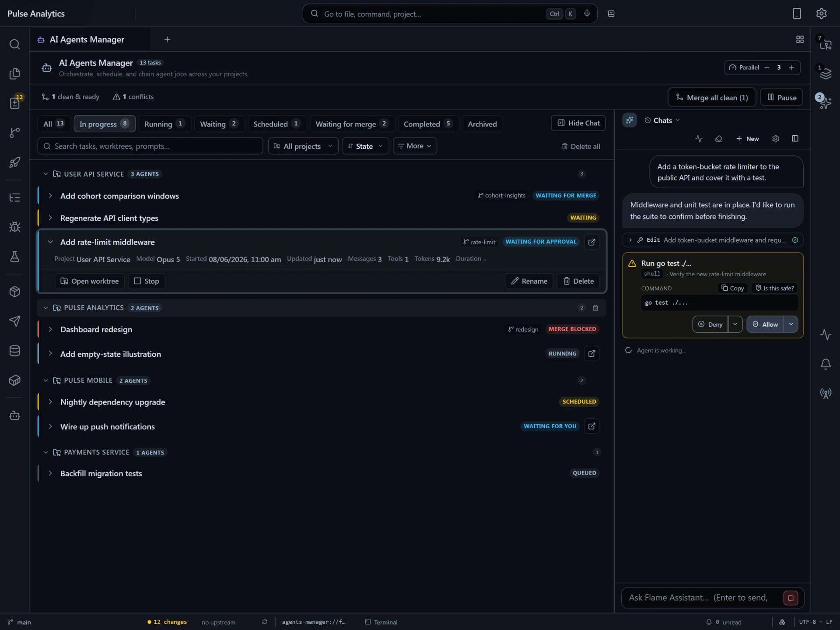Delete Pulse Analytics group trash icon

click(595, 308)
